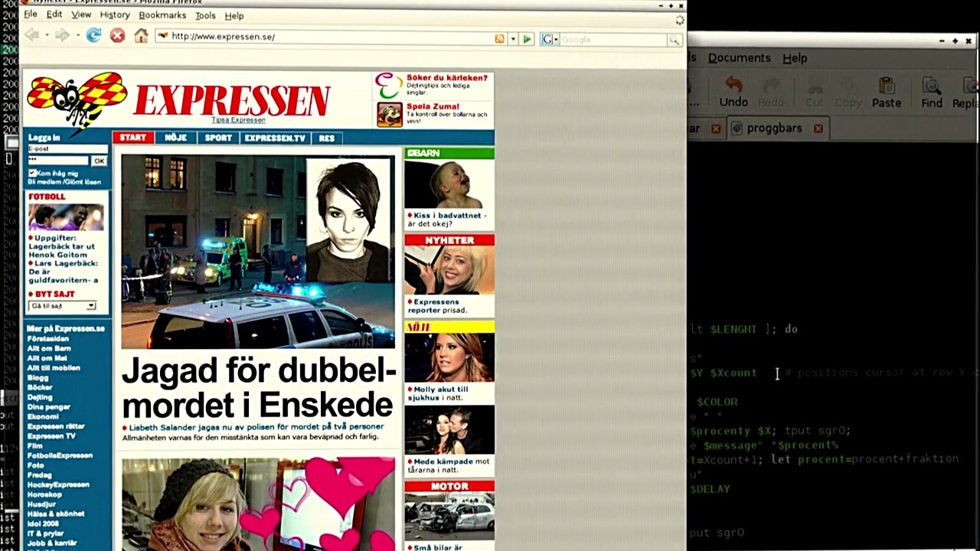Open 'Mede kämpade mot tårarna' link
This screenshot has width=980, height=551.
(449, 465)
